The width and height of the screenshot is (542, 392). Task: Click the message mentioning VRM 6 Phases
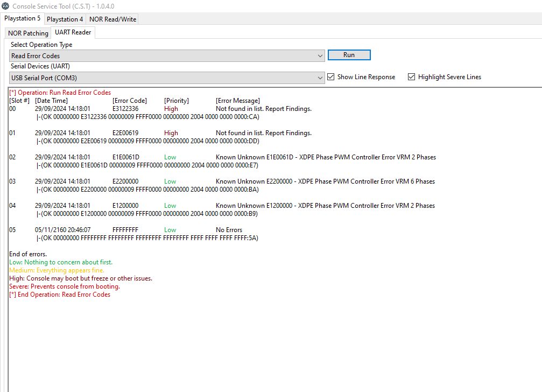pyautogui.click(x=325, y=181)
